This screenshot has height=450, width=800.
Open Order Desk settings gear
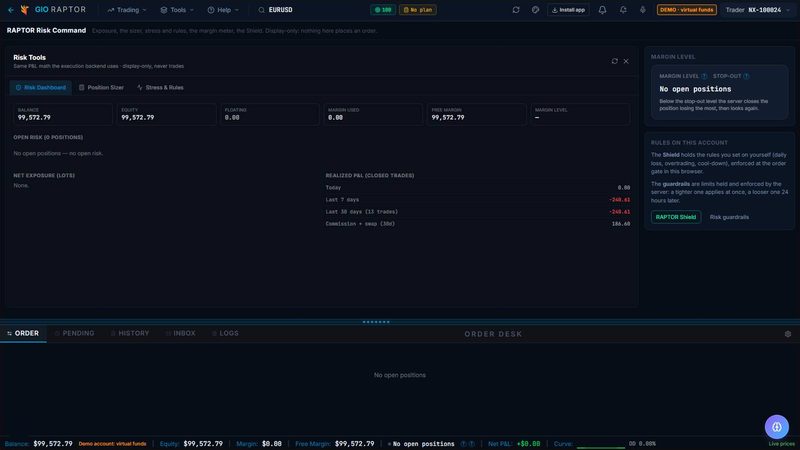point(788,334)
